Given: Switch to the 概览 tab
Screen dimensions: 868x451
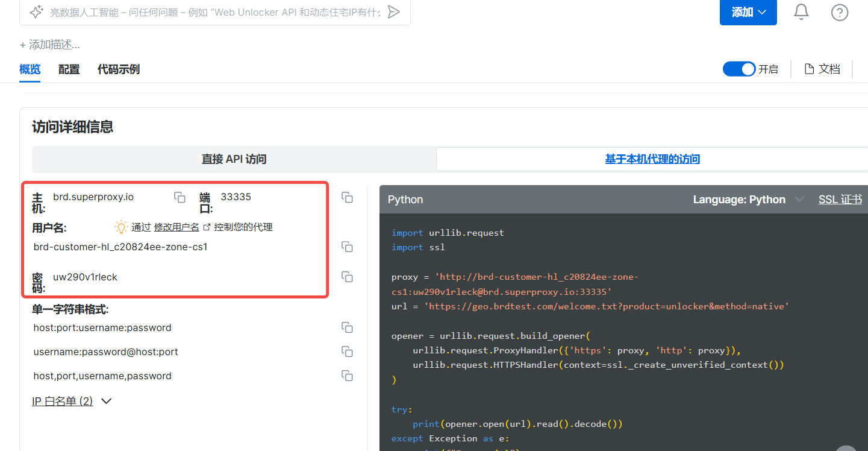Looking at the screenshot, I should [30, 69].
